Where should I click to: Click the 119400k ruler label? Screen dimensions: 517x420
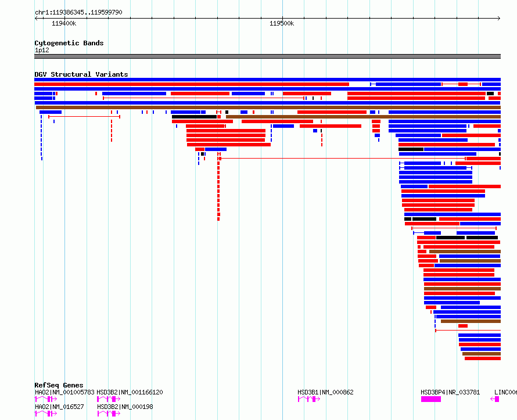pos(64,23)
